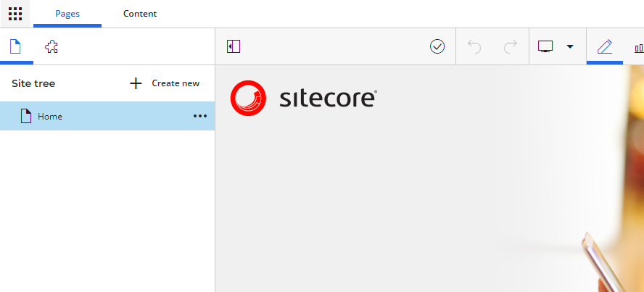Activate the pencil editor mode
Image resolution: width=644 pixels, height=292 pixels.
tap(605, 47)
